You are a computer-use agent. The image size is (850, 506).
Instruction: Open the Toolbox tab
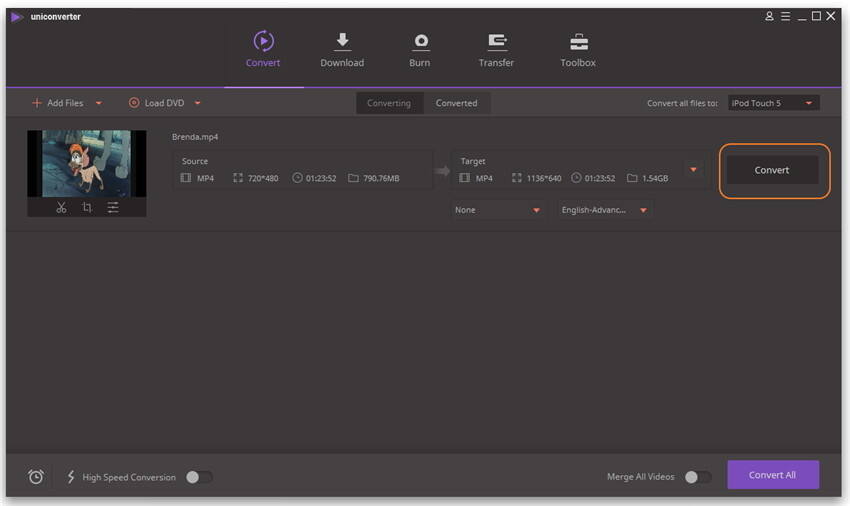click(x=578, y=49)
